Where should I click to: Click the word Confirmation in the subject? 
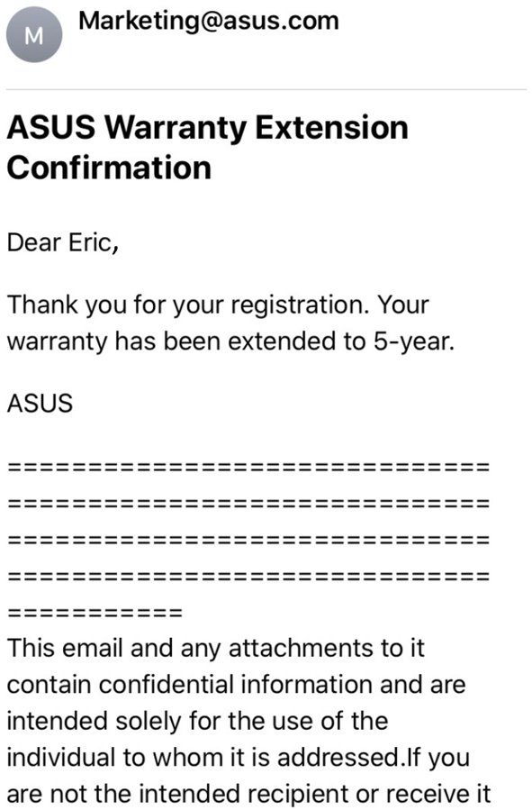point(110,168)
